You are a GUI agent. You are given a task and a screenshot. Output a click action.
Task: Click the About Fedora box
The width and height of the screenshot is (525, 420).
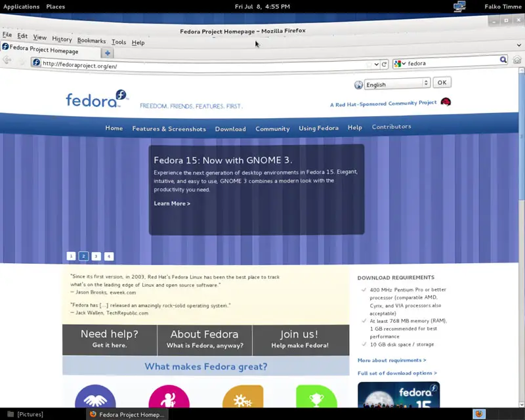[x=205, y=340]
